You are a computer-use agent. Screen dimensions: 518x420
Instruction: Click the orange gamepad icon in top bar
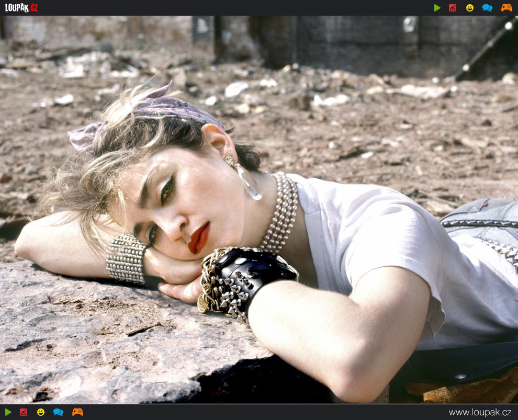[506, 8]
